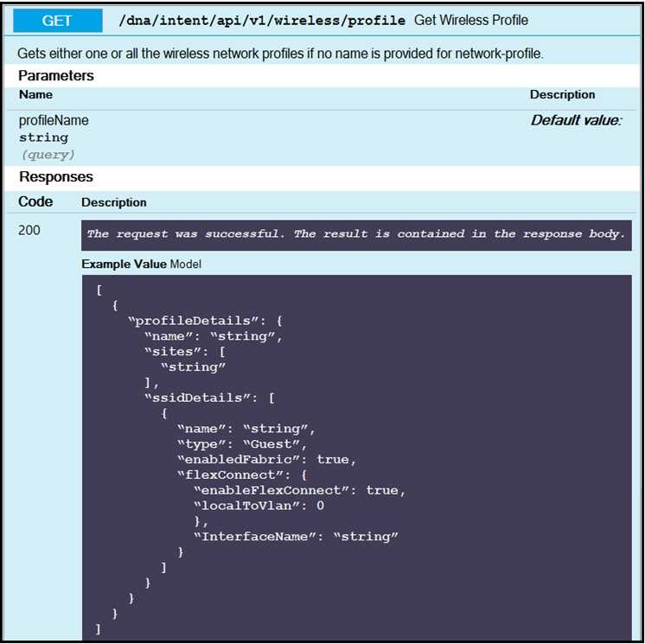Viewport: 645px width, 644px height.
Task: Select the Example Value tab
Action: click(x=124, y=264)
